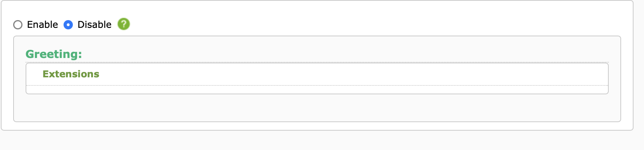This screenshot has width=644, height=150.
Task: Click the Disable label text
Action: click(x=95, y=25)
